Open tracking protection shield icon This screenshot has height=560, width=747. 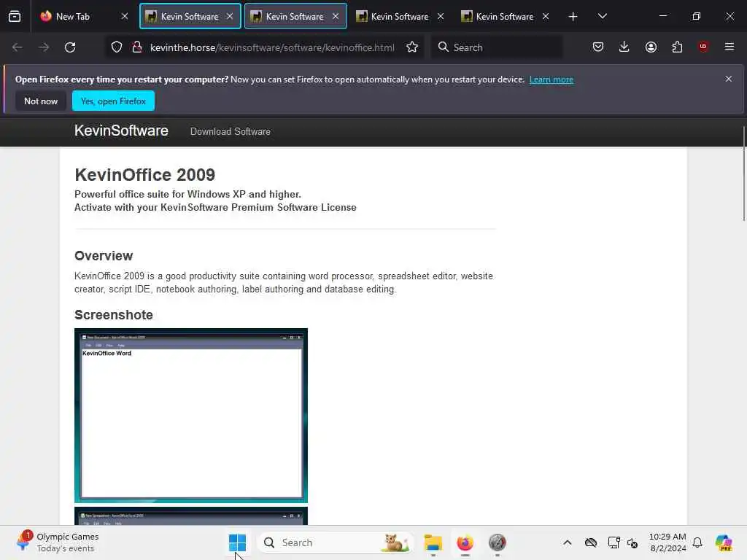pos(116,47)
